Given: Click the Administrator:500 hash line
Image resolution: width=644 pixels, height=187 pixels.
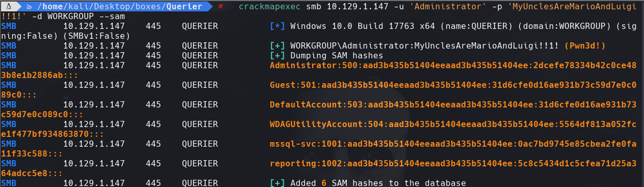Looking at the screenshot, I should 453,66.
